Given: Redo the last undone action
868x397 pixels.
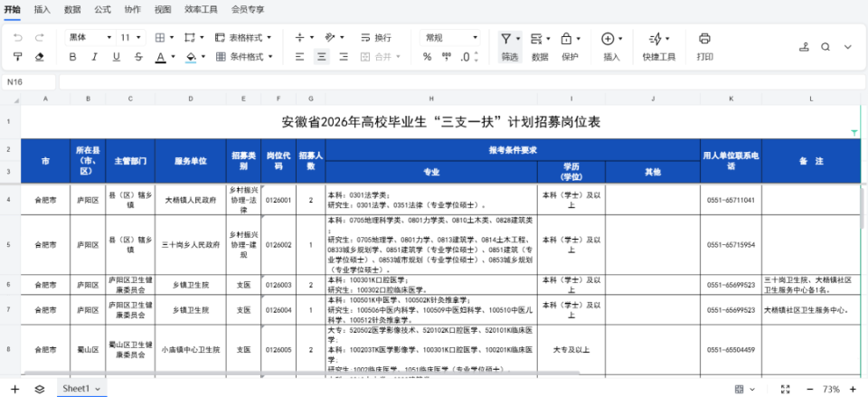Looking at the screenshot, I should coord(39,38).
